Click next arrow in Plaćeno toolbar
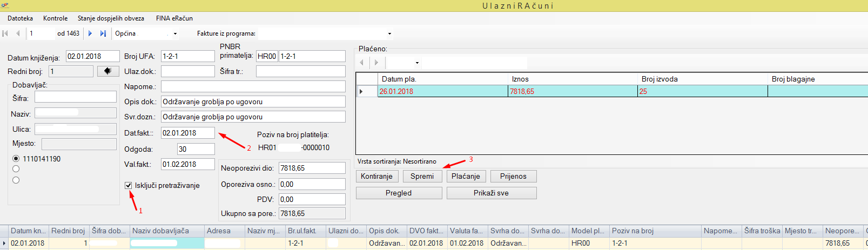This screenshot has width=868, height=250. coord(376,63)
